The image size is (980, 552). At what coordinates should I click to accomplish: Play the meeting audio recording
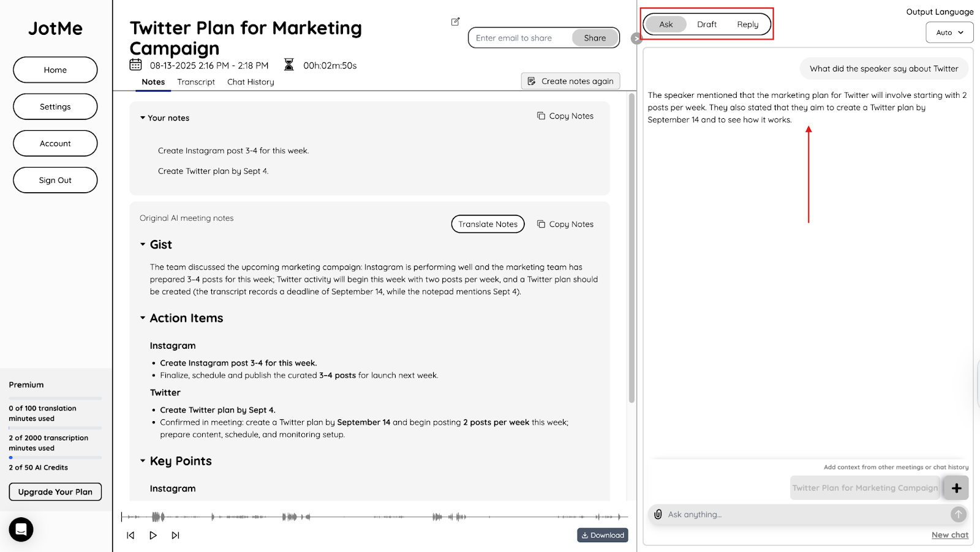click(153, 535)
